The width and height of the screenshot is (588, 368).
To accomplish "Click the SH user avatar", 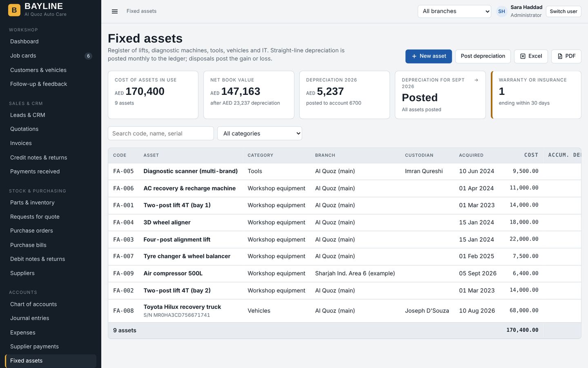I will tap(501, 11).
